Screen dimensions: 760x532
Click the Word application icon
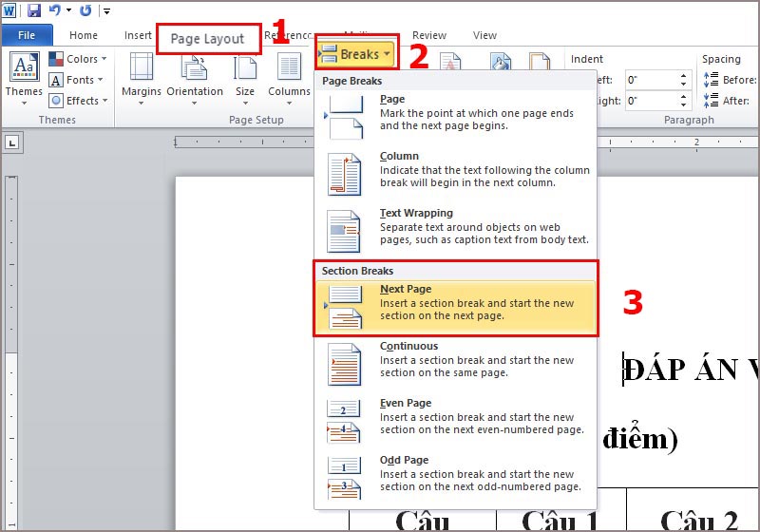(9, 9)
